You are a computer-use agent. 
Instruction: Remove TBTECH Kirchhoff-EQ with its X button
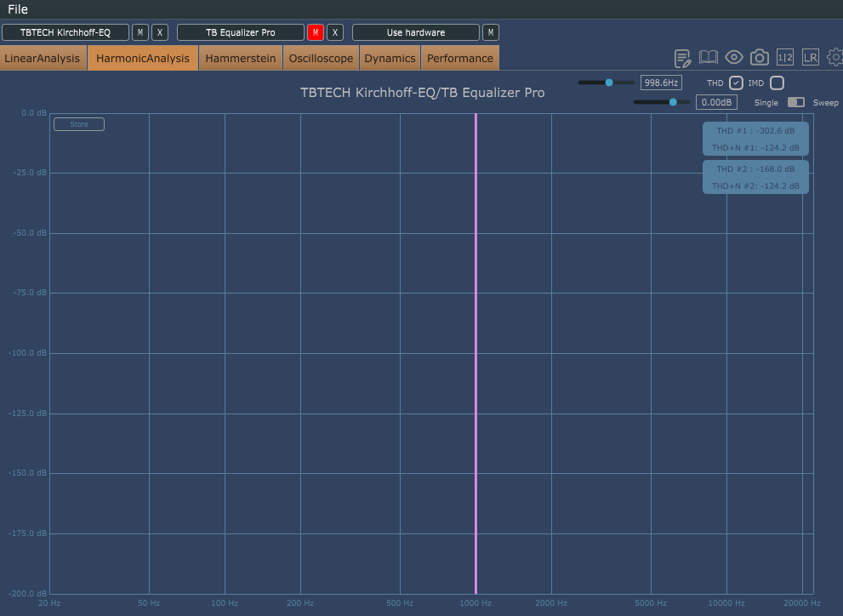point(160,32)
